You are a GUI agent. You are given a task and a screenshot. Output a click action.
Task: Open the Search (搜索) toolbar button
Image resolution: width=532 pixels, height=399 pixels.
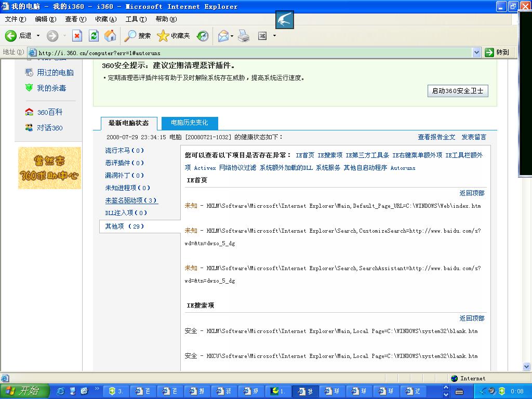point(138,36)
